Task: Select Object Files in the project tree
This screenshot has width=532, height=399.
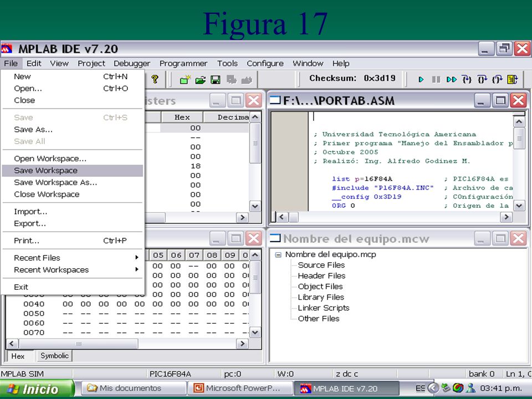Action: click(320, 287)
